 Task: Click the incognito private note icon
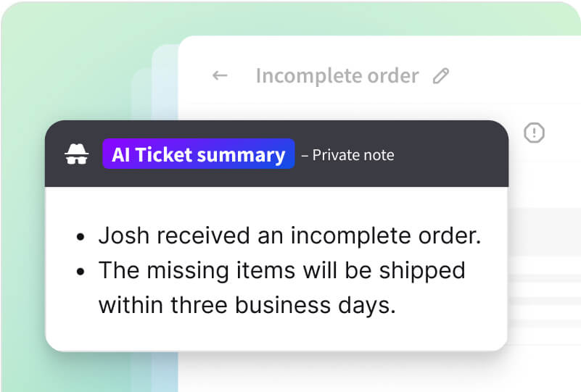tap(76, 154)
